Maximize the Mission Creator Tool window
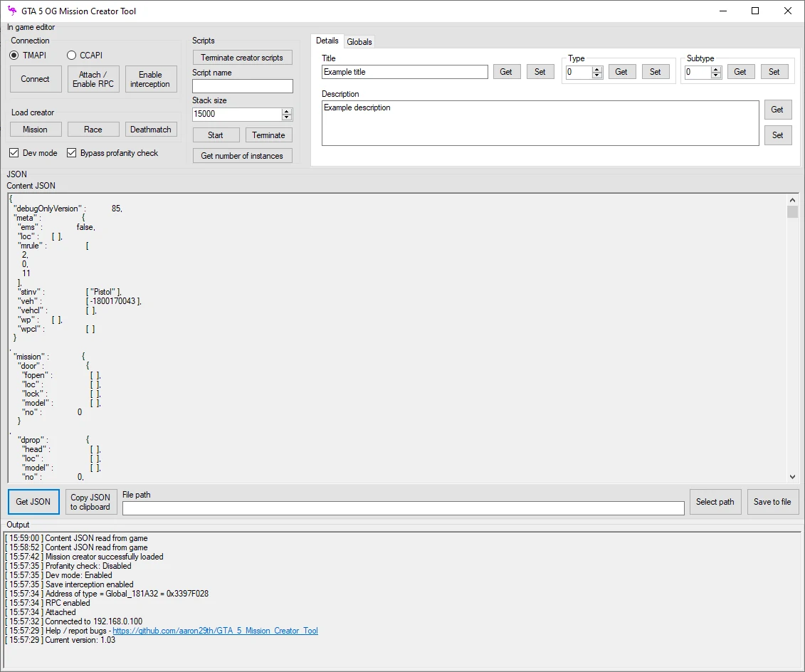The width and height of the screenshot is (805, 672). [755, 11]
